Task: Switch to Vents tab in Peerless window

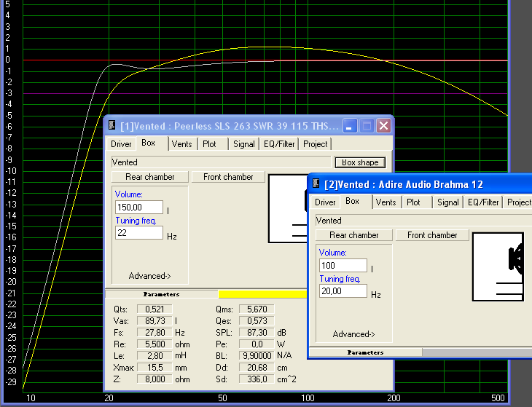Action: 182,144
